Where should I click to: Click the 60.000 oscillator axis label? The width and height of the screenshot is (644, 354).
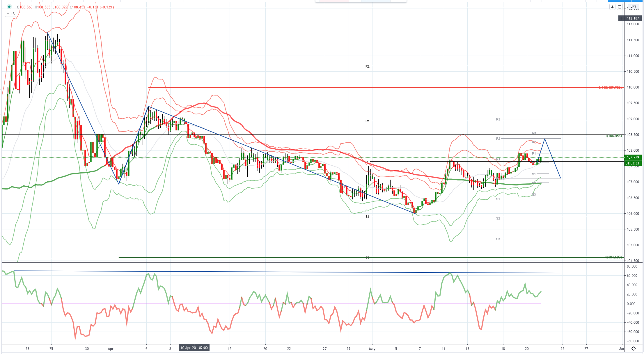click(632, 276)
